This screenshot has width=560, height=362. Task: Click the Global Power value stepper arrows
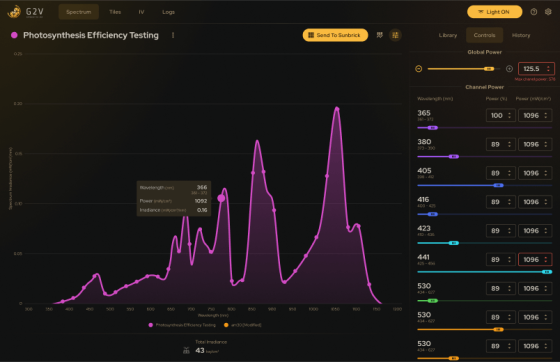tap(548, 69)
